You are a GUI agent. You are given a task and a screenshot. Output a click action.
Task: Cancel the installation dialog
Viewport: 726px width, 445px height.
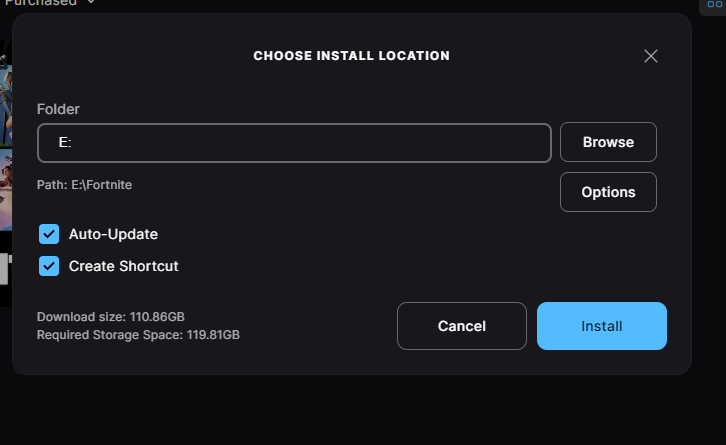tap(461, 326)
